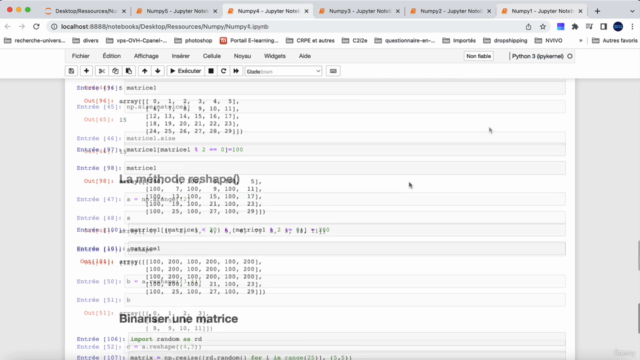Open C2i2e bookmark folder
The image size is (640, 360).
click(355, 40)
